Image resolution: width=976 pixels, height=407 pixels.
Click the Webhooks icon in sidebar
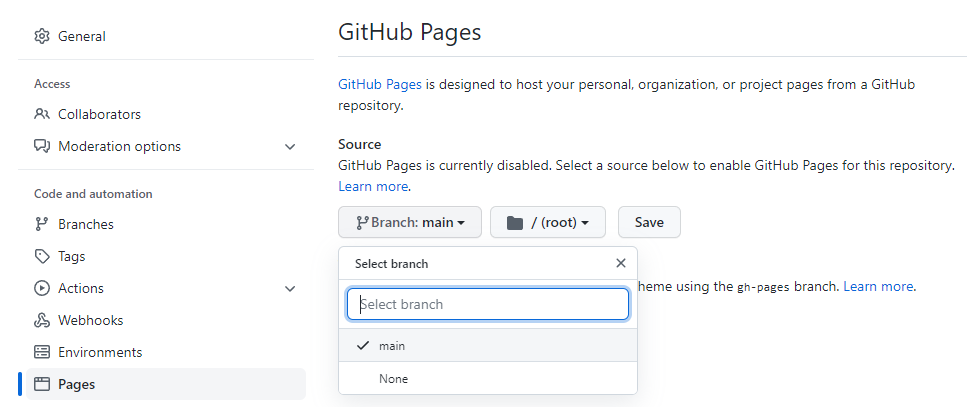42,320
